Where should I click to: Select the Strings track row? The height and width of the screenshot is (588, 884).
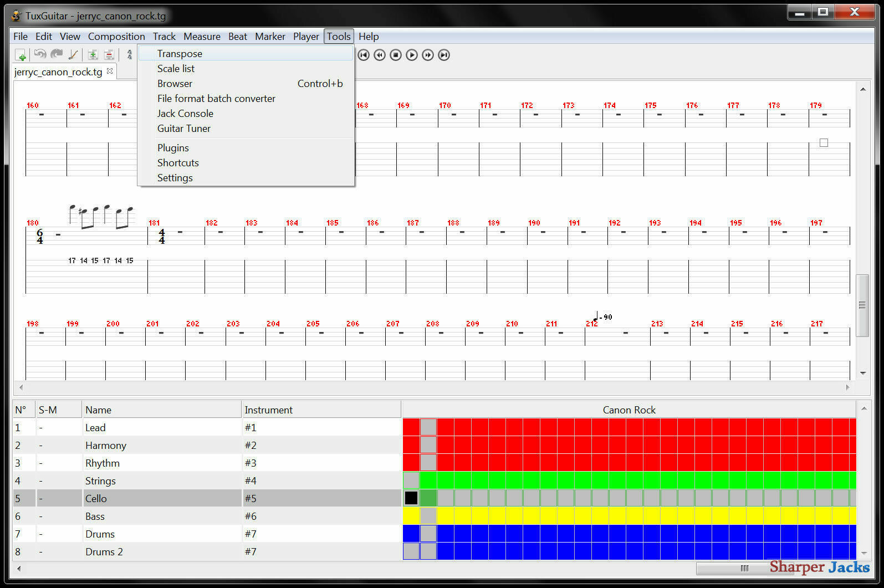207,480
